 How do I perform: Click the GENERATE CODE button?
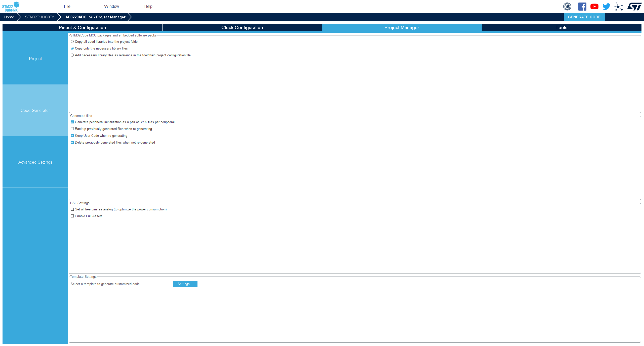(584, 17)
